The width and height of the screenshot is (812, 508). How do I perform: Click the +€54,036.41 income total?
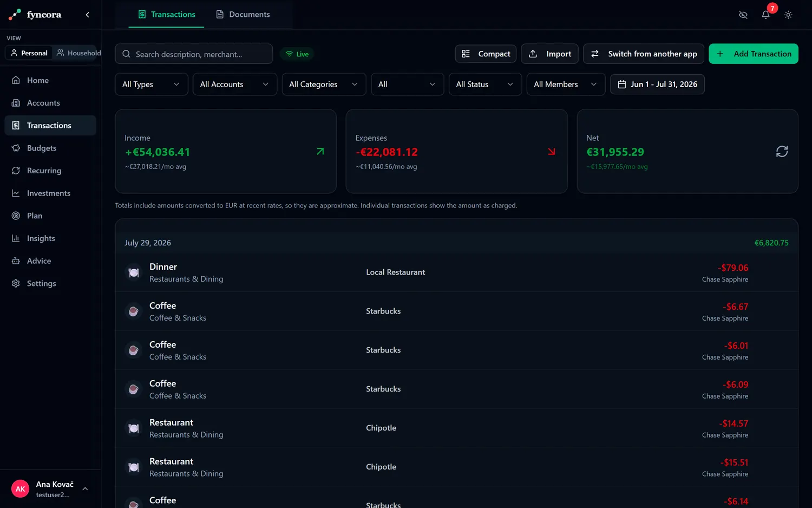(x=158, y=152)
